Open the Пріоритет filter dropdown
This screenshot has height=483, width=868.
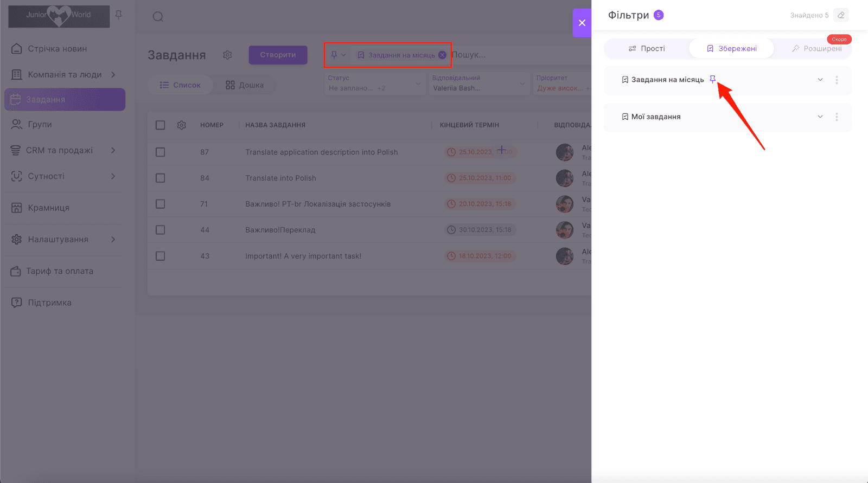(x=562, y=83)
